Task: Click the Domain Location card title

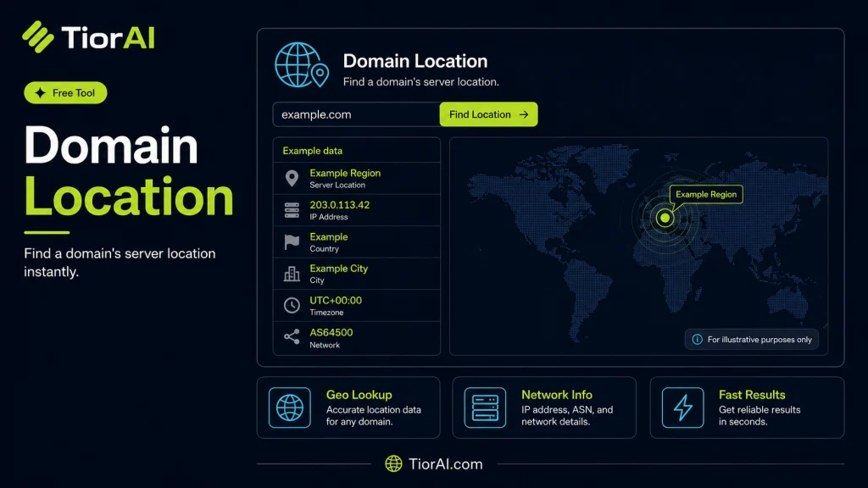Action: click(415, 61)
